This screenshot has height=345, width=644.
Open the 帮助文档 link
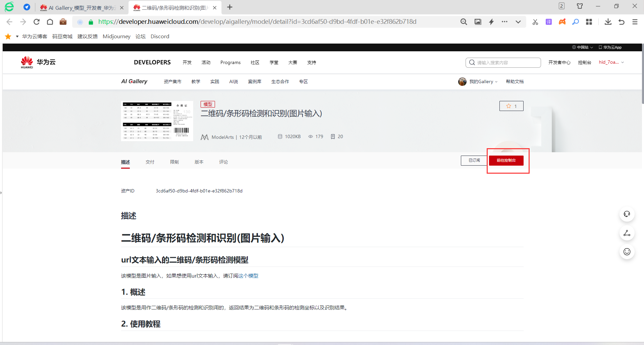(515, 81)
